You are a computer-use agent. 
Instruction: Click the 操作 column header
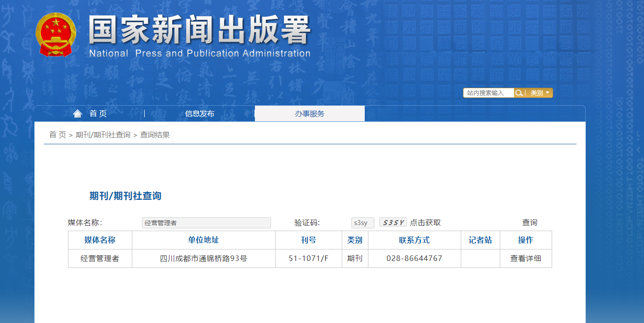tap(526, 240)
